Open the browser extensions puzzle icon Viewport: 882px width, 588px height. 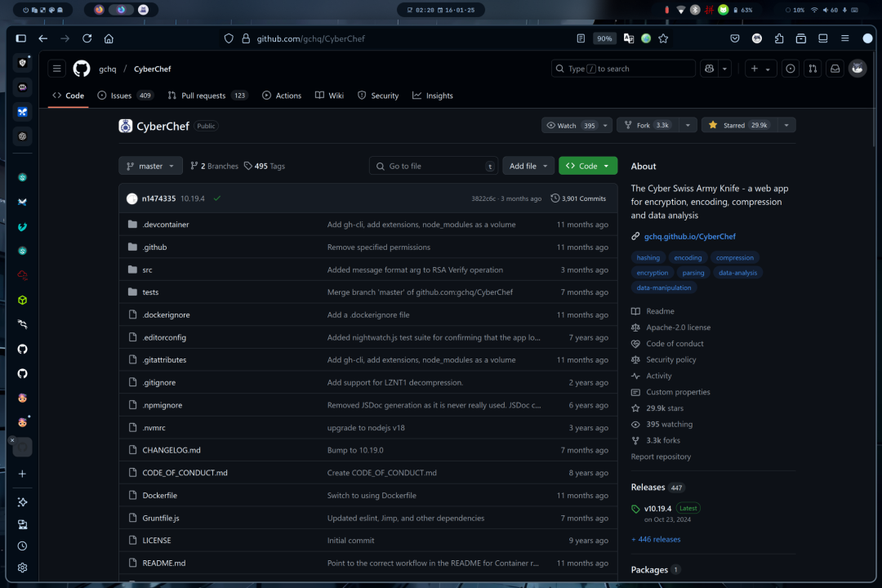779,38
